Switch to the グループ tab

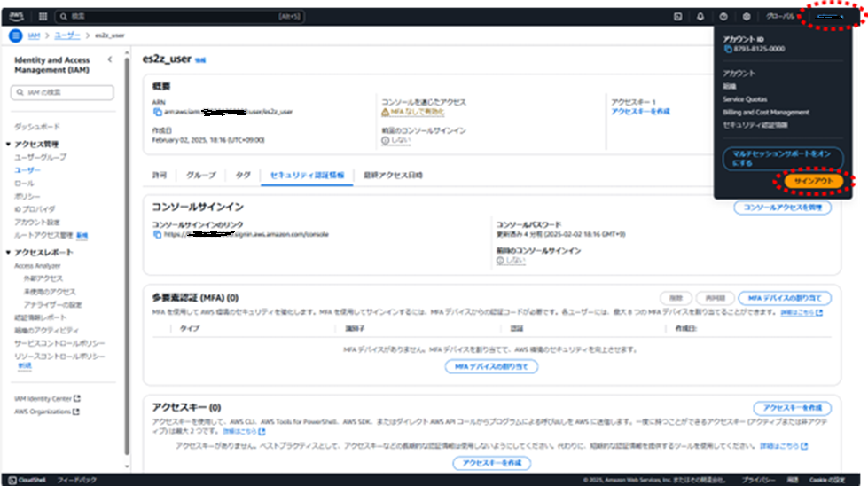(201, 175)
